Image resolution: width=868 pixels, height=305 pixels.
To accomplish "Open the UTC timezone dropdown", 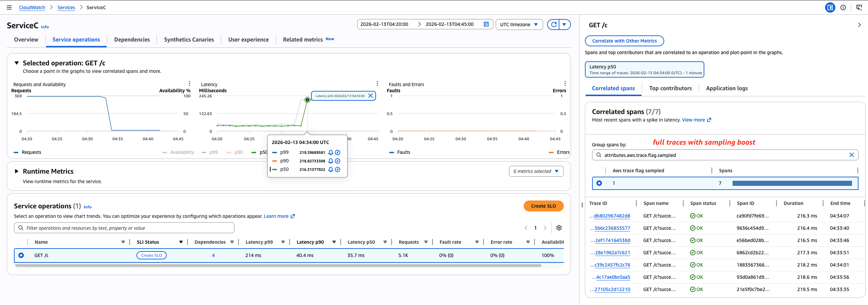I will [519, 25].
